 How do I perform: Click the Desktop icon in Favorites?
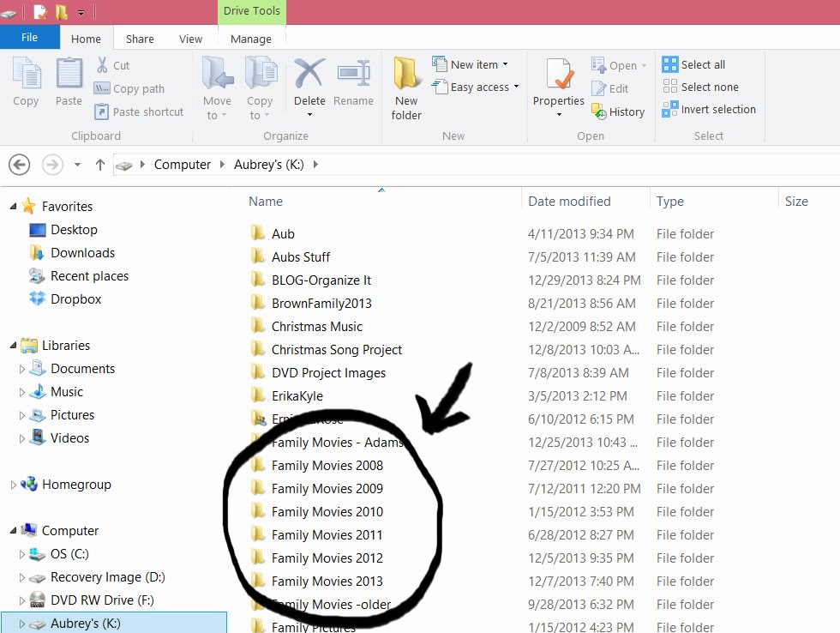point(37,229)
